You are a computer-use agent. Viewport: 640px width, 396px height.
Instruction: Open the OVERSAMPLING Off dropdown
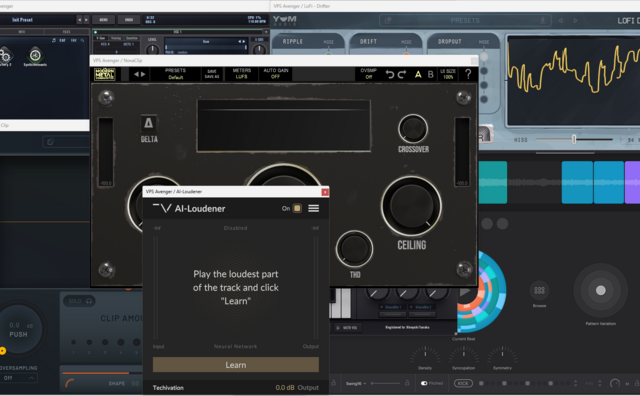[x=19, y=378]
